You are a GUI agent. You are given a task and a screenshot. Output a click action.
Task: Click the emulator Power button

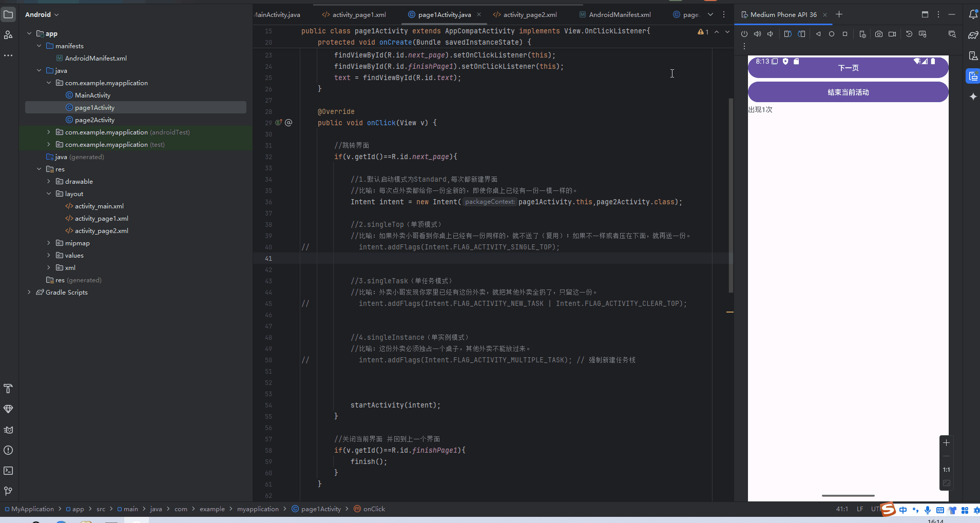[744, 34]
